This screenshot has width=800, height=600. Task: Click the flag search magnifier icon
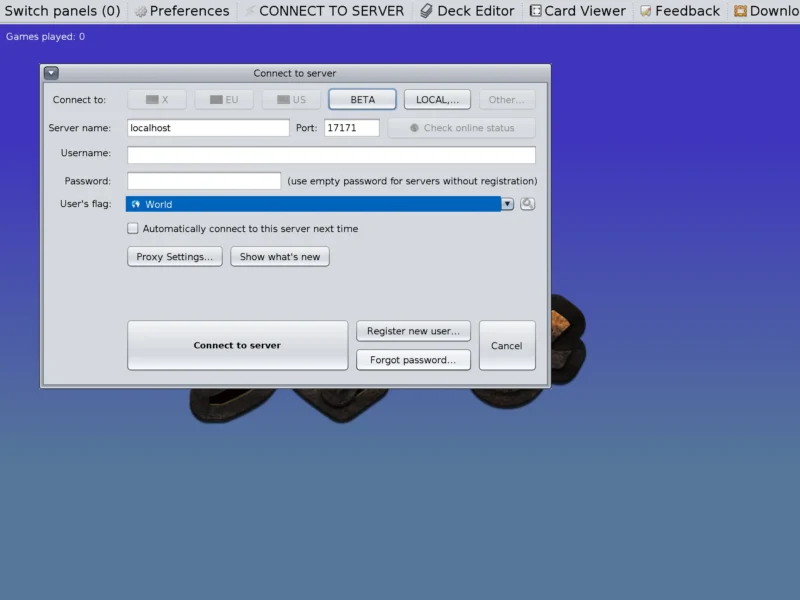tap(527, 204)
